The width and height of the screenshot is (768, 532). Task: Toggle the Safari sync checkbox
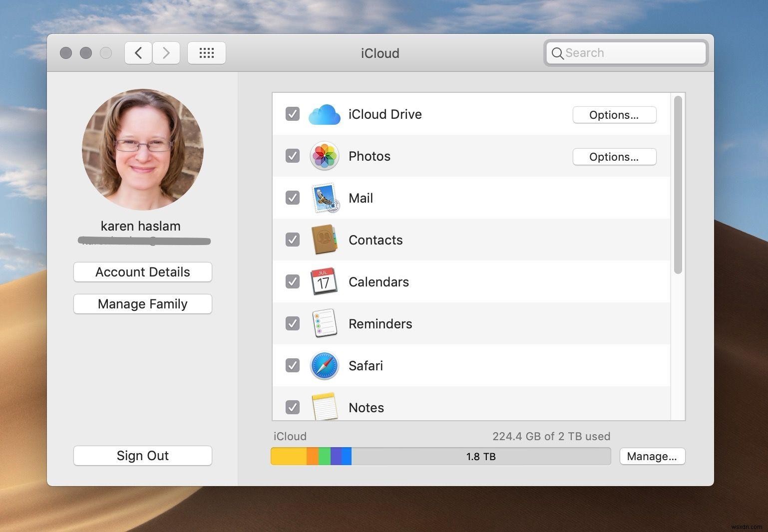pyautogui.click(x=293, y=365)
